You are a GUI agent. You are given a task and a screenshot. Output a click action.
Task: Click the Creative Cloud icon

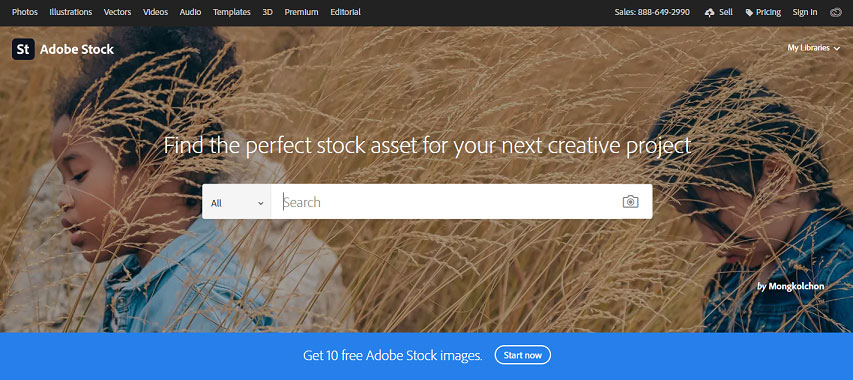pos(835,12)
